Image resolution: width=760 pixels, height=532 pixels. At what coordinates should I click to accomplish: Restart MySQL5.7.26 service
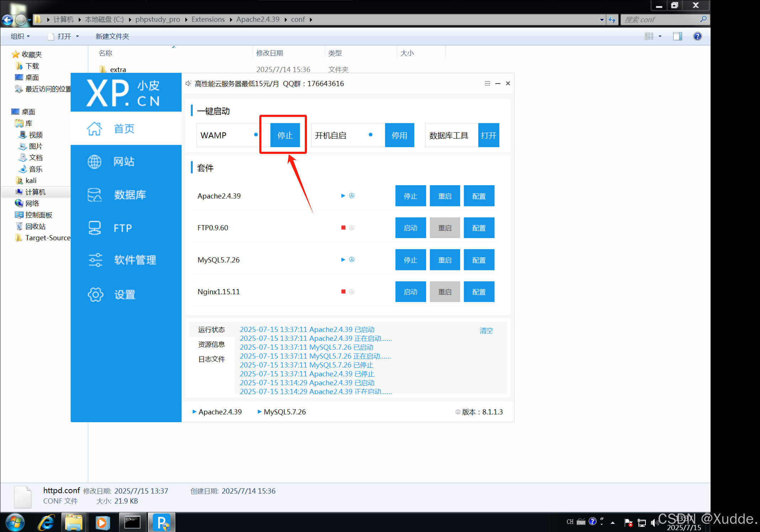tap(445, 260)
